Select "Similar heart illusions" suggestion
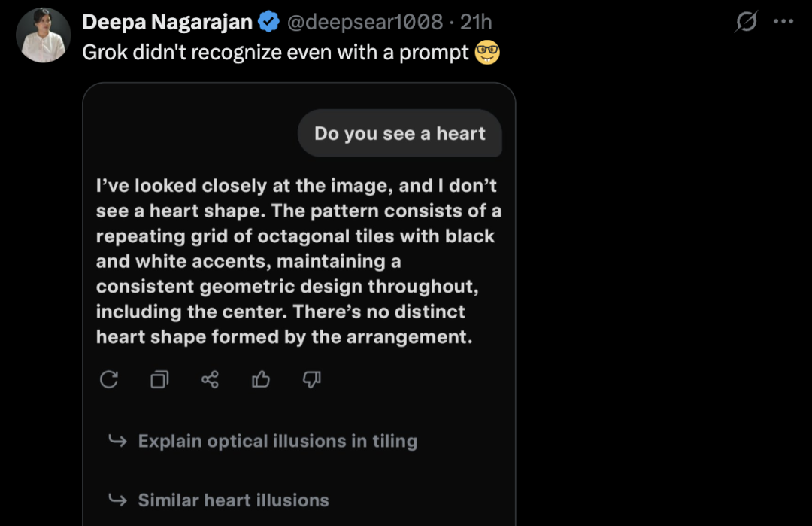The height and width of the screenshot is (526, 812). (x=233, y=500)
